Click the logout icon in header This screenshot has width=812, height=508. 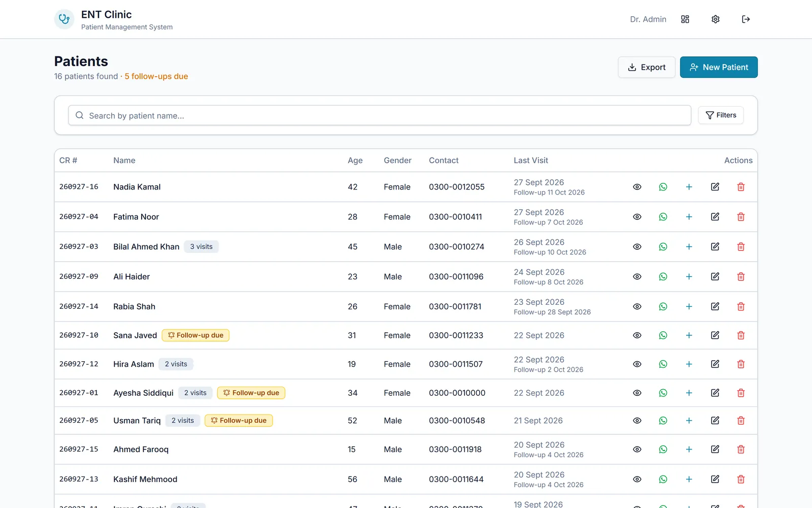[746, 19]
